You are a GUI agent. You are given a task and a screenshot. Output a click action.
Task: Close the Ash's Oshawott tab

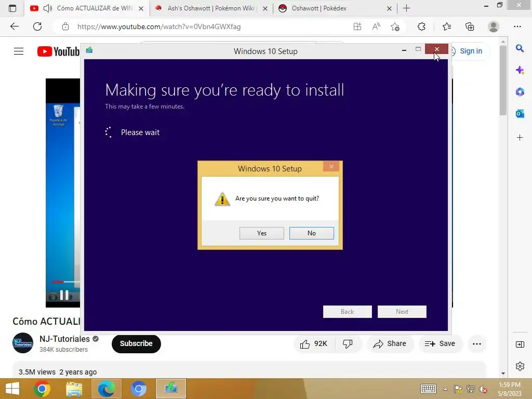coord(265,8)
